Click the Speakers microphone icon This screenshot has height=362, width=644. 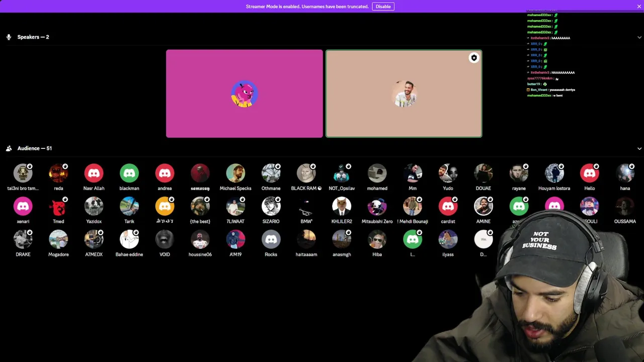click(x=9, y=37)
